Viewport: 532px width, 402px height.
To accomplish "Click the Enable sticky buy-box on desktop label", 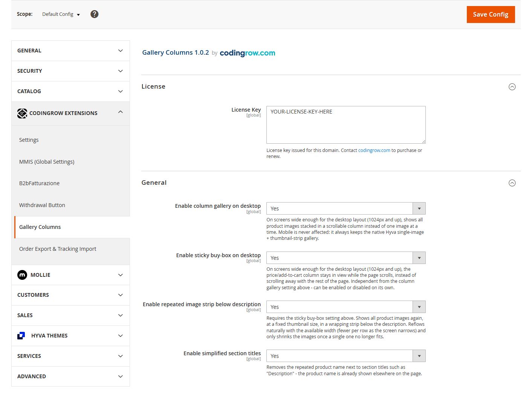I will (219, 255).
